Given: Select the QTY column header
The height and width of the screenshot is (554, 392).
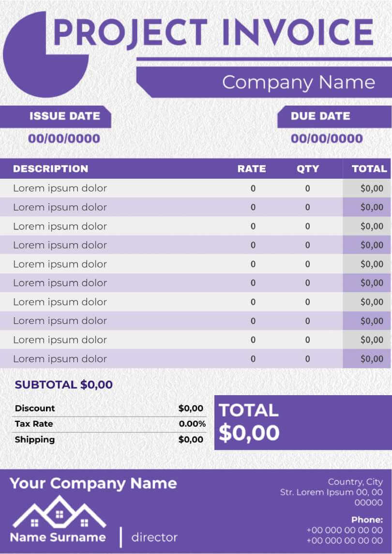Looking at the screenshot, I should tap(308, 169).
